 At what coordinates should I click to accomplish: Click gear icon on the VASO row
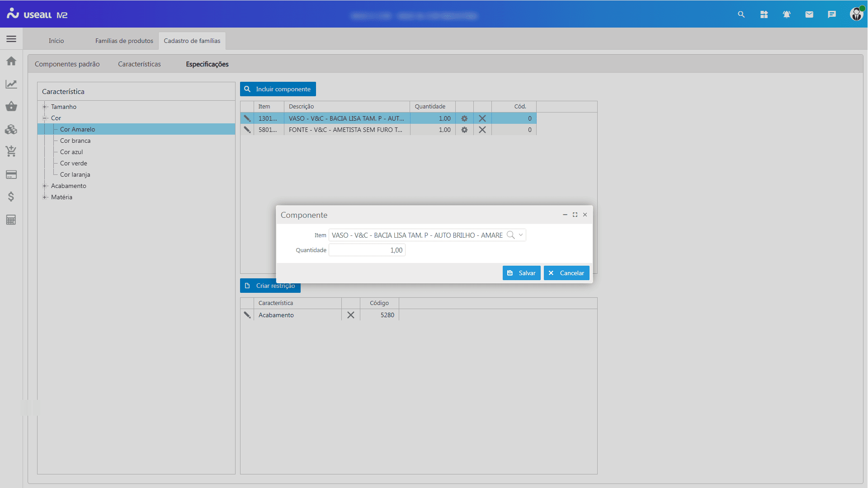point(464,118)
